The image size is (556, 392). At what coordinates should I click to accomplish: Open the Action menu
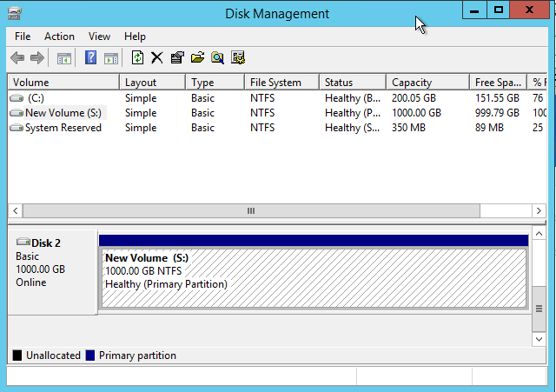59,37
